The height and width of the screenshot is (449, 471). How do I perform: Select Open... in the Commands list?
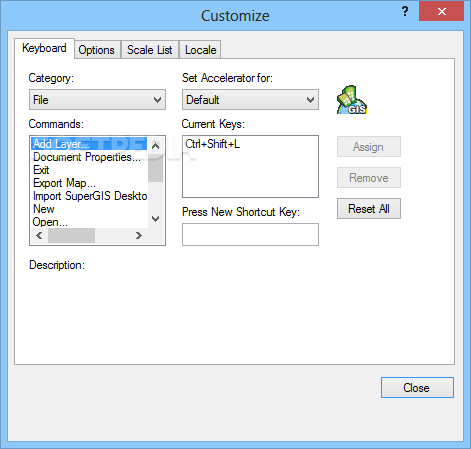pyautogui.click(x=89, y=222)
